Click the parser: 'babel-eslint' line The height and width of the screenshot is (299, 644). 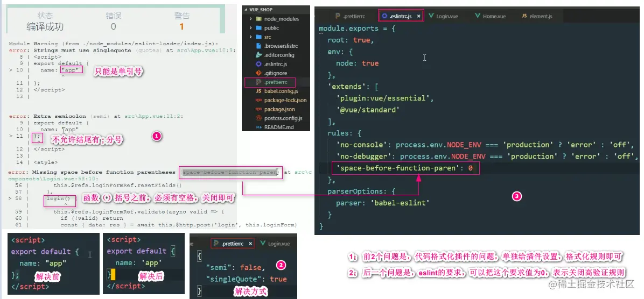click(383, 203)
